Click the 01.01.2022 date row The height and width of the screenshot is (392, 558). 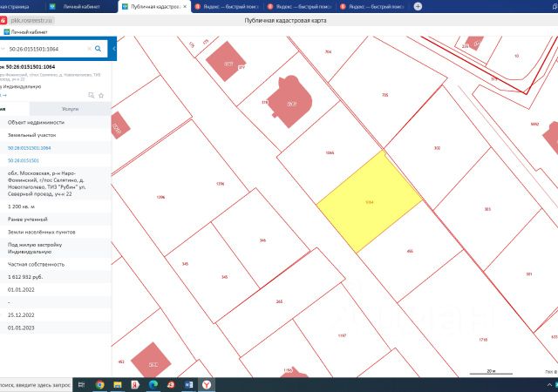[x=56, y=289]
